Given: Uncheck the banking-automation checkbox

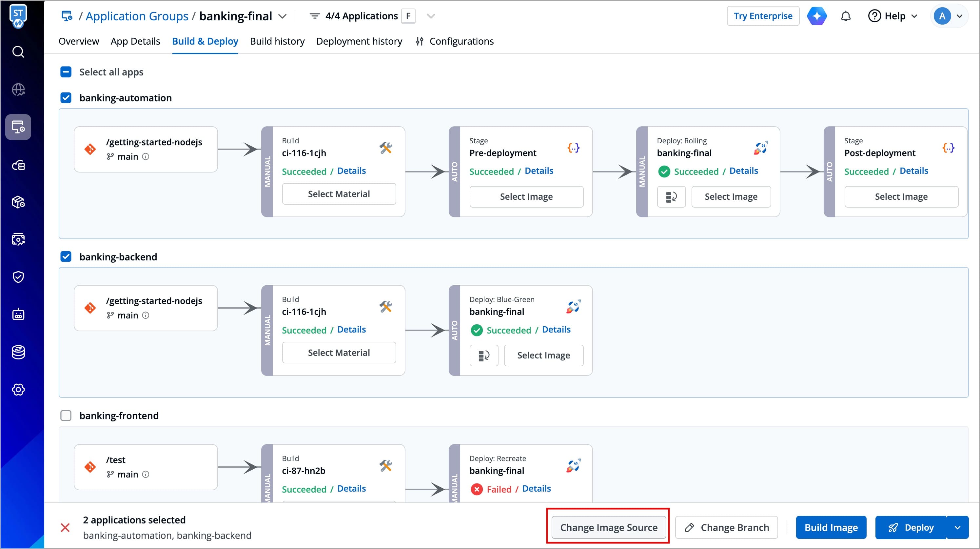Looking at the screenshot, I should (x=66, y=98).
